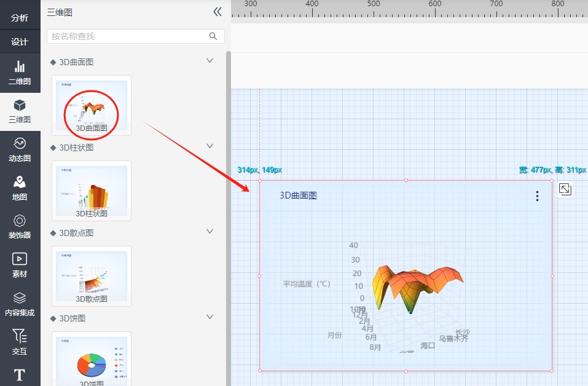Open chart's three-dot more menu
588x386 pixels.
tap(537, 196)
